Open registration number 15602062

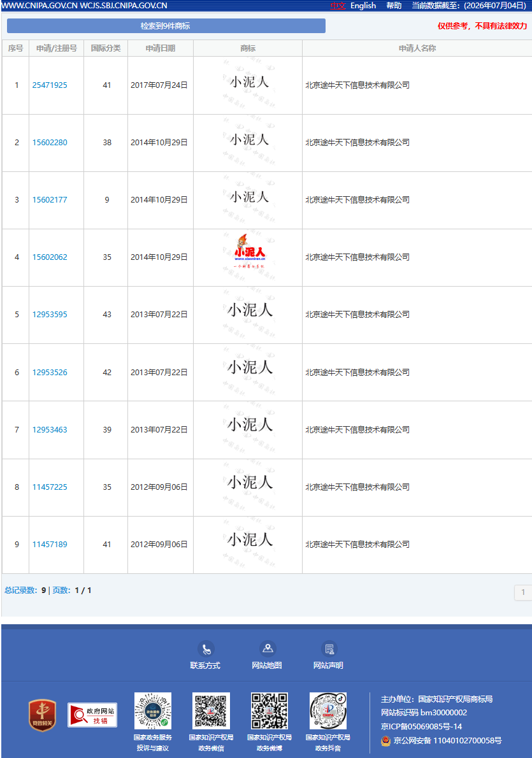coord(50,257)
